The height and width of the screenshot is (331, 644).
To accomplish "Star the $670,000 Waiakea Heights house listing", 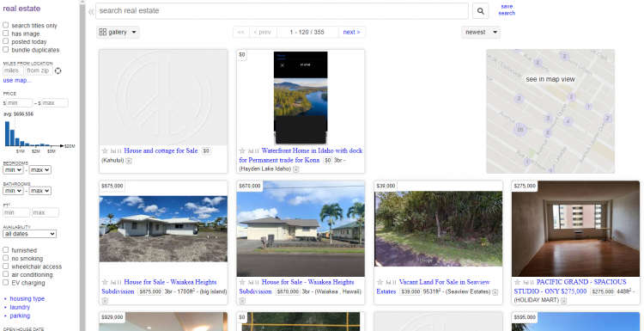I will coord(242,283).
